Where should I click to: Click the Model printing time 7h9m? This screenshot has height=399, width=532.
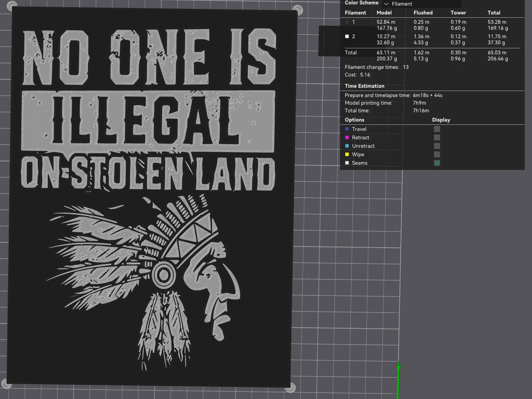[419, 103]
